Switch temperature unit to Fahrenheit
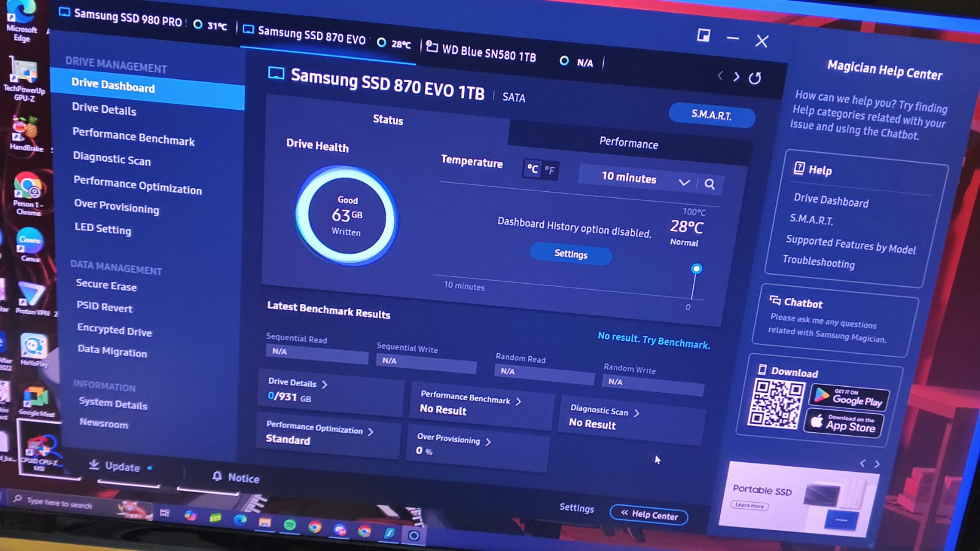This screenshot has width=980, height=551. (x=550, y=170)
